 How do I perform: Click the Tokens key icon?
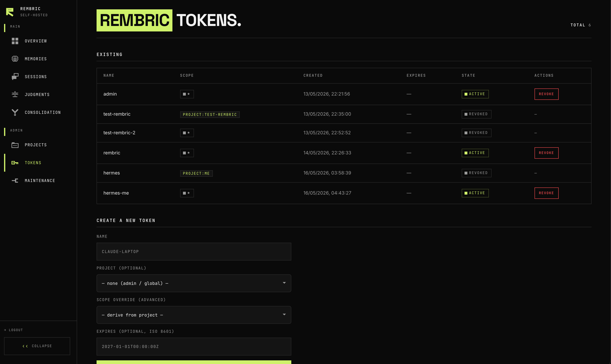[x=15, y=163]
